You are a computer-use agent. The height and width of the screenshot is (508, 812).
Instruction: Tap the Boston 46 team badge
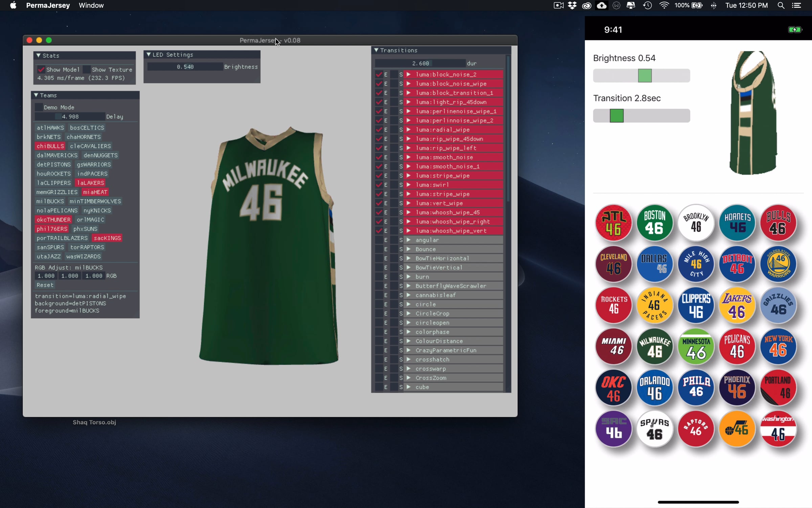point(655,223)
